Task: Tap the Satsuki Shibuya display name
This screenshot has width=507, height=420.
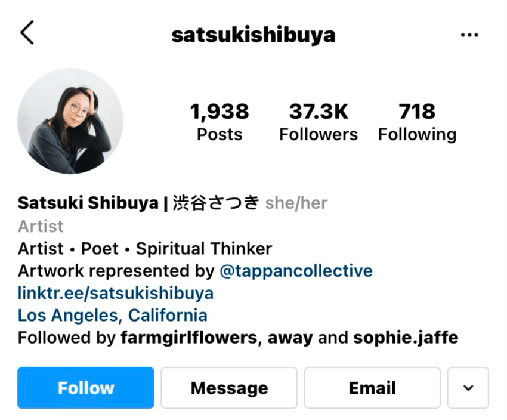Action: 88,203
